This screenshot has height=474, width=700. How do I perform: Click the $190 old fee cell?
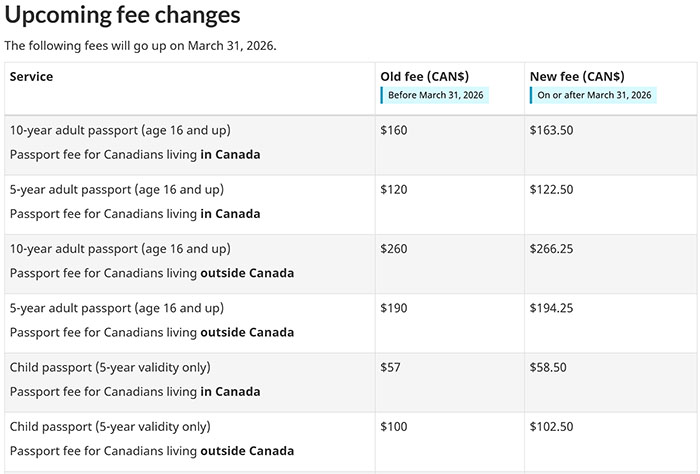(394, 308)
